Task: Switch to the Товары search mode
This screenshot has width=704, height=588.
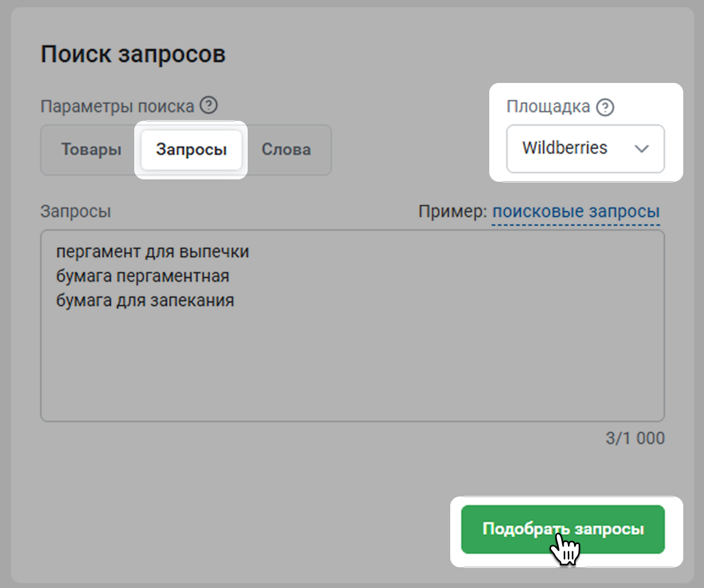Action: click(x=91, y=150)
